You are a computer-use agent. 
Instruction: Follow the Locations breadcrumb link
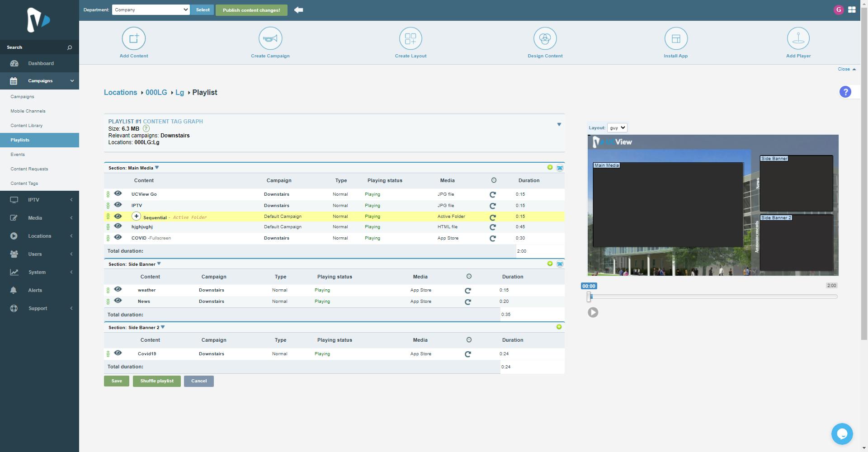click(x=120, y=92)
